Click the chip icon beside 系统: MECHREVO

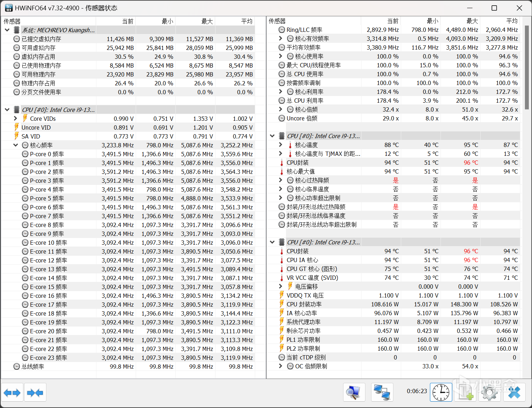coord(17,30)
